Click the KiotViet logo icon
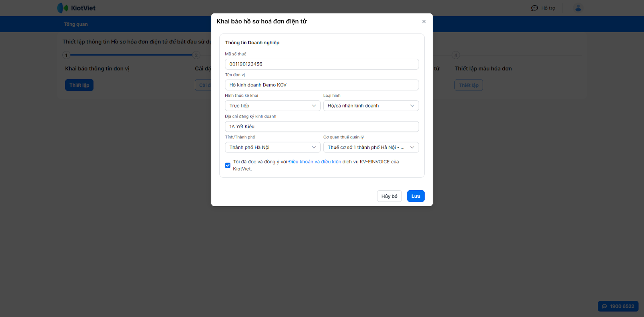 pyautogui.click(x=62, y=8)
